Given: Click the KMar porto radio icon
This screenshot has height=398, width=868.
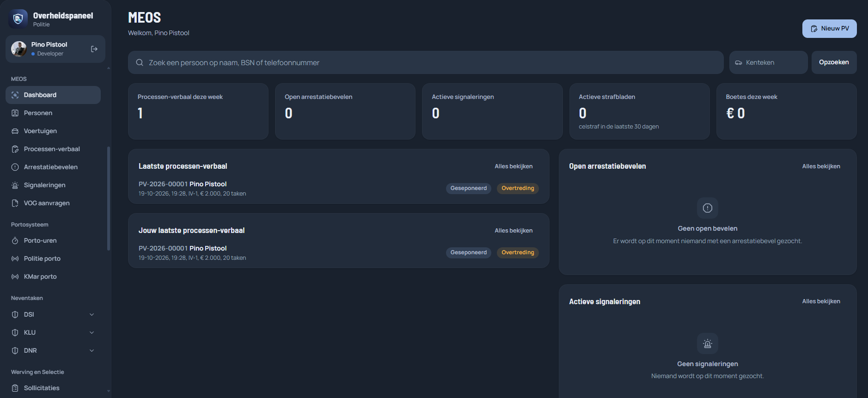Looking at the screenshot, I should (x=15, y=276).
